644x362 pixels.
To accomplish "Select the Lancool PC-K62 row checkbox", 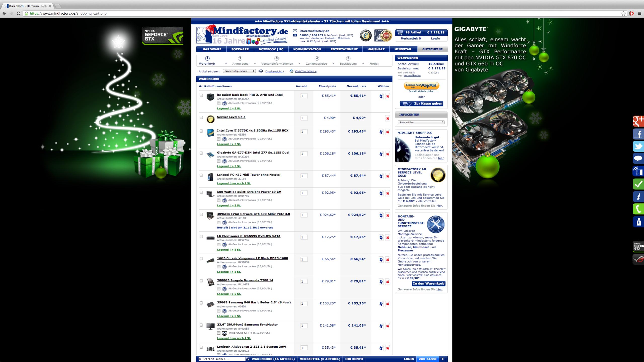I will pyautogui.click(x=201, y=175).
